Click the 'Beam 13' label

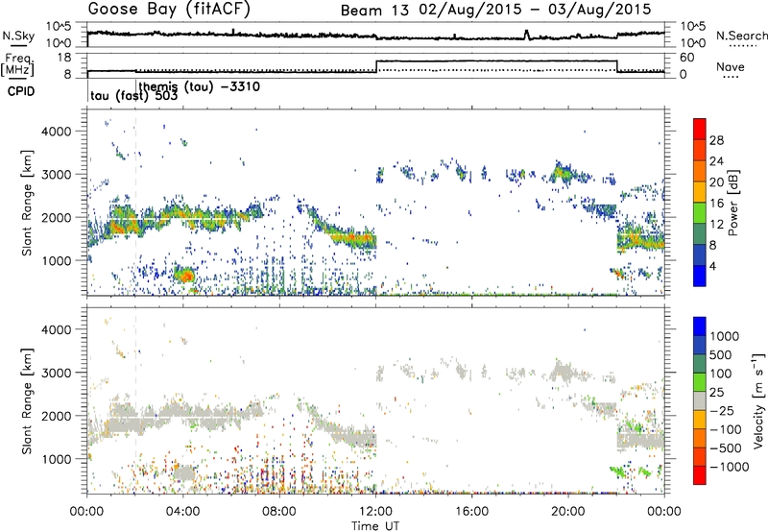coord(374,11)
